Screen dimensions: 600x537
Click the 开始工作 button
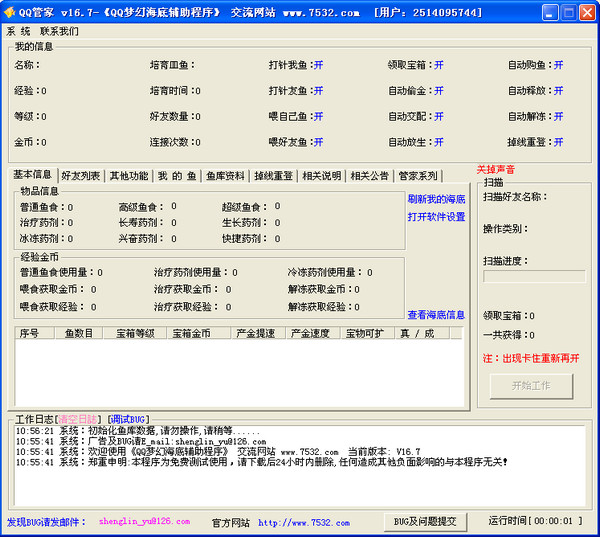pyautogui.click(x=532, y=386)
